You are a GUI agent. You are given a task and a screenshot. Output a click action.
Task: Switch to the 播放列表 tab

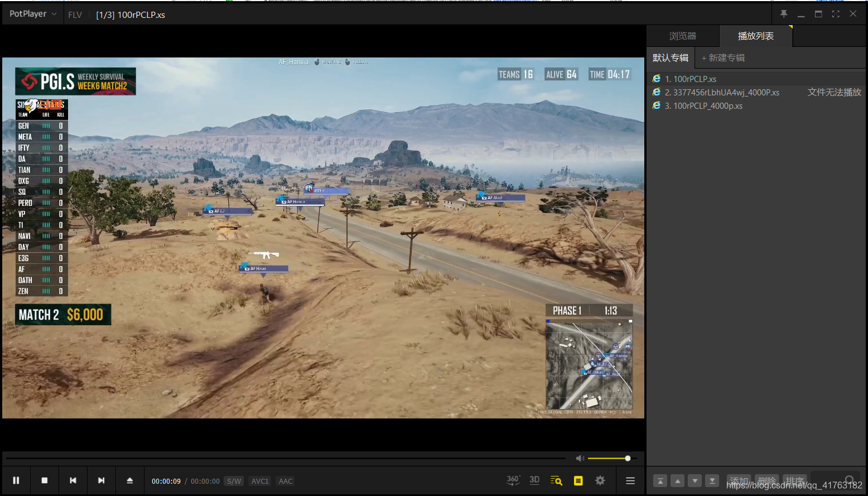(x=756, y=36)
